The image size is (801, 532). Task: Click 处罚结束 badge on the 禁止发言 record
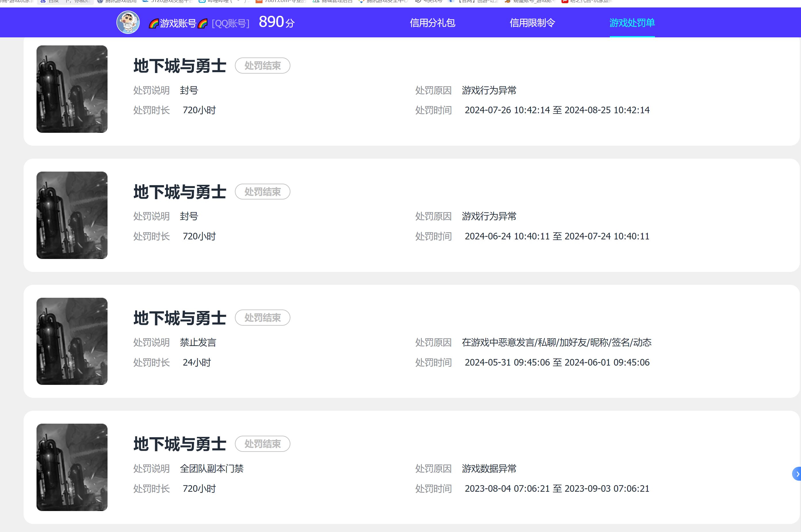[262, 318]
